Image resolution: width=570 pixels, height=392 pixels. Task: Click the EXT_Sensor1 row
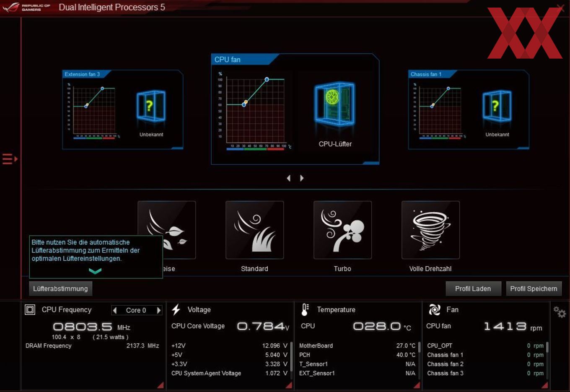pyautogui.click(x=357, y=373)
